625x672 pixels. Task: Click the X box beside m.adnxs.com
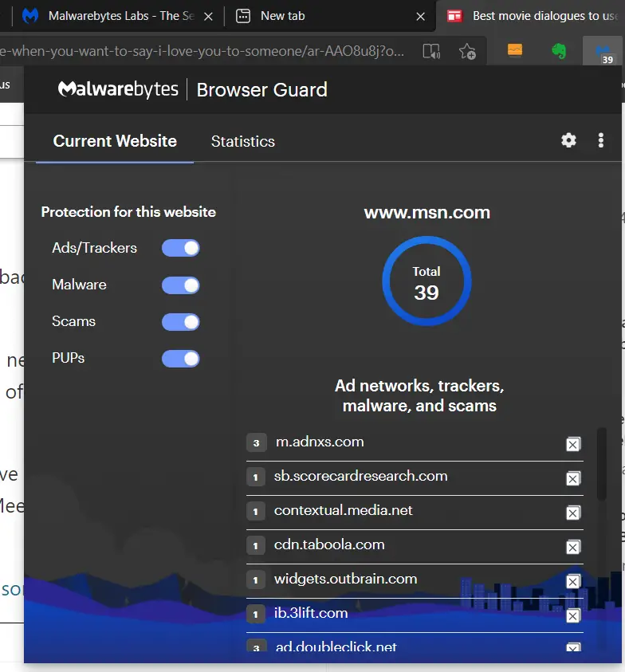point(573,444)
